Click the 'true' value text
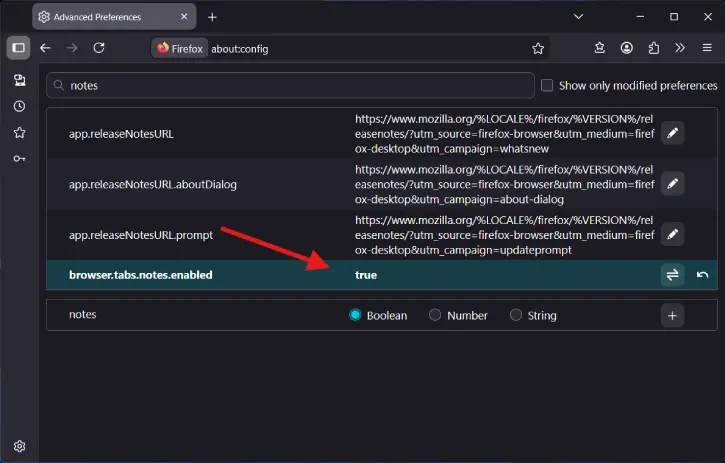Image resolution: width=725 pixels, height=463 pixels. click(366, 275)
